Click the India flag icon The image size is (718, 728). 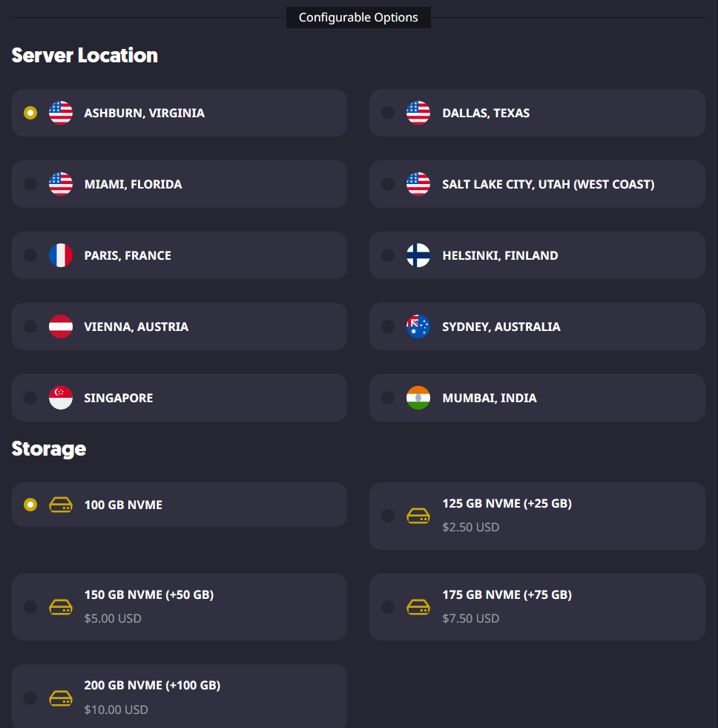418,398
